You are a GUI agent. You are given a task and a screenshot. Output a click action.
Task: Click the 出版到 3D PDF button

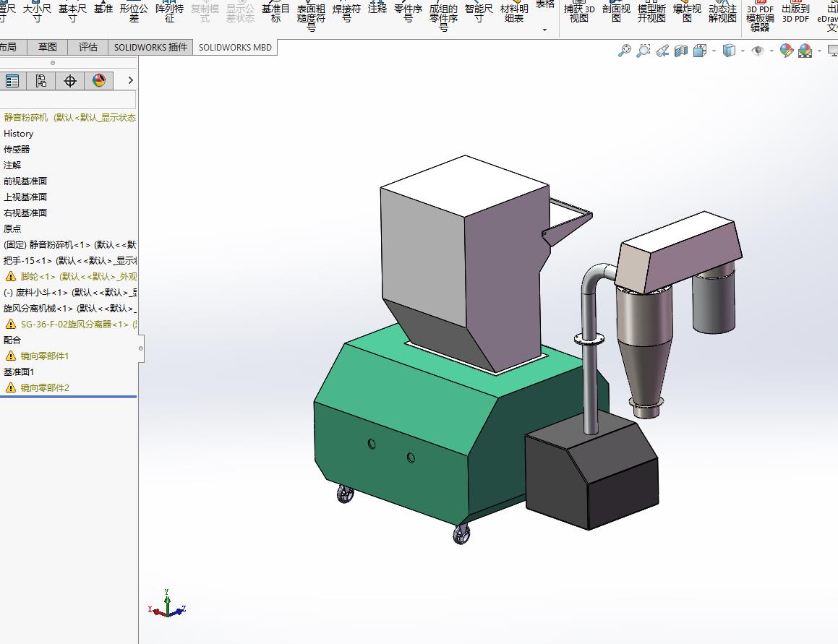click(795, 13)
